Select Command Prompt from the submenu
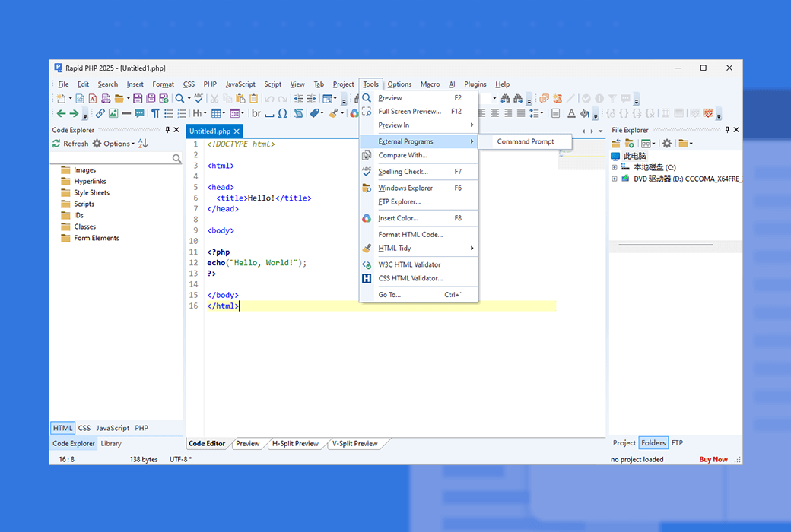This screenshot has width=791, height=532. point(525,141)
